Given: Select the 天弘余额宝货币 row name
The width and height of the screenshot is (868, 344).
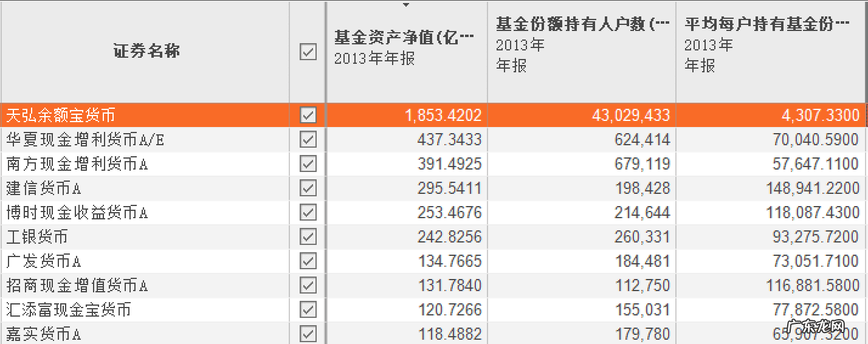Looking at the screenshot, I should point(60,115).
